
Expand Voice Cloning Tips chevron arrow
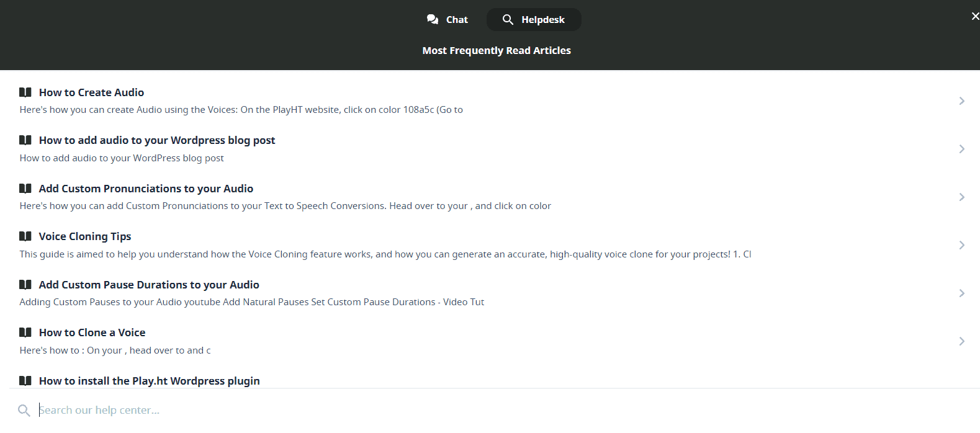[961, 245]
